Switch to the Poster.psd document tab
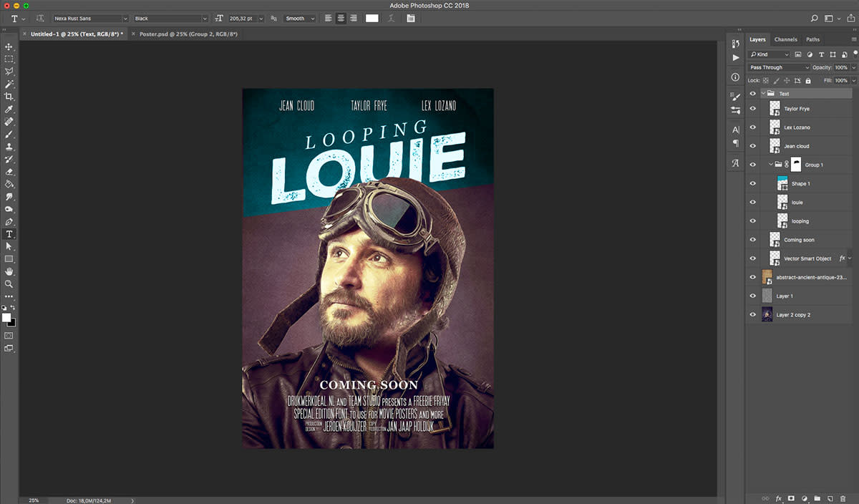Screen dimensions: 859x504 click(x=188, y=34)
